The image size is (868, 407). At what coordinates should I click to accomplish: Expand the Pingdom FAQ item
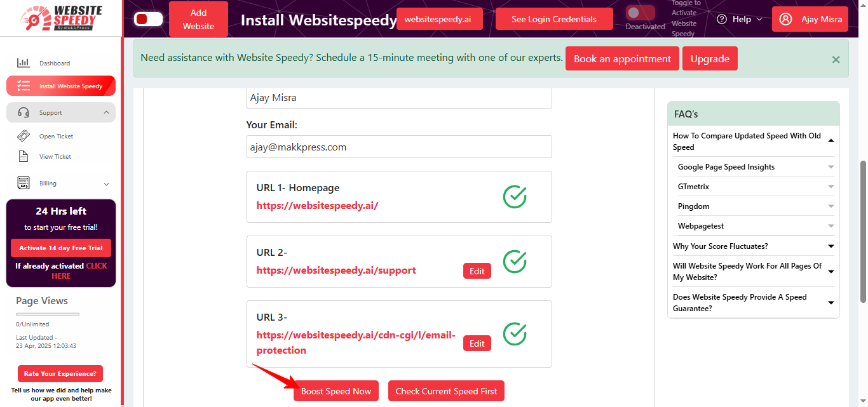[756, 206]
